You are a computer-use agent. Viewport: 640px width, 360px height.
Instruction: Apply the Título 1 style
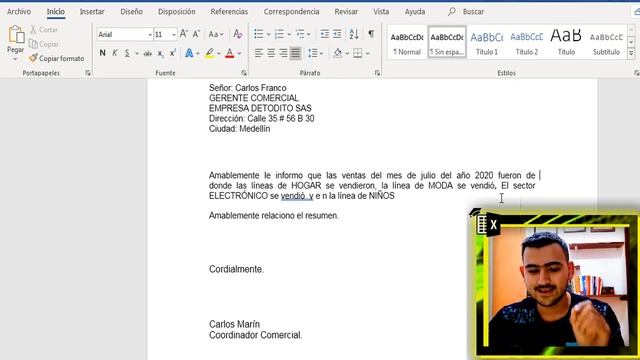point(487,42)
